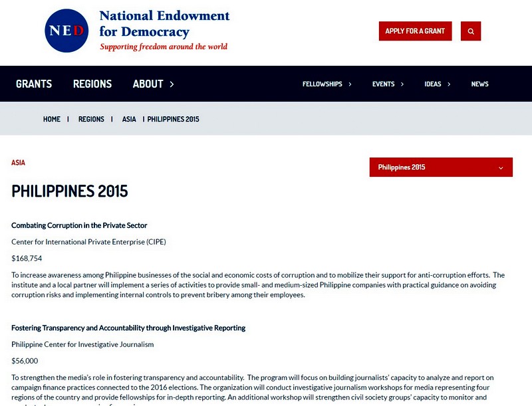This screenshot has height=406, width=532.
Task: Expand the chevron next to About
Action: coord(172,84)
